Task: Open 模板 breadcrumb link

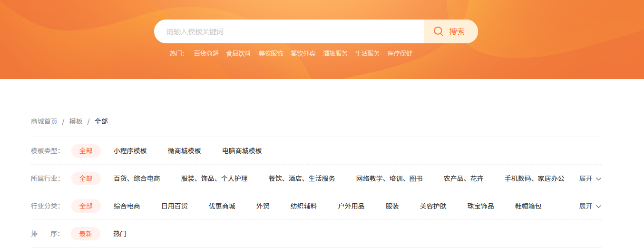Action: (76, 121)
